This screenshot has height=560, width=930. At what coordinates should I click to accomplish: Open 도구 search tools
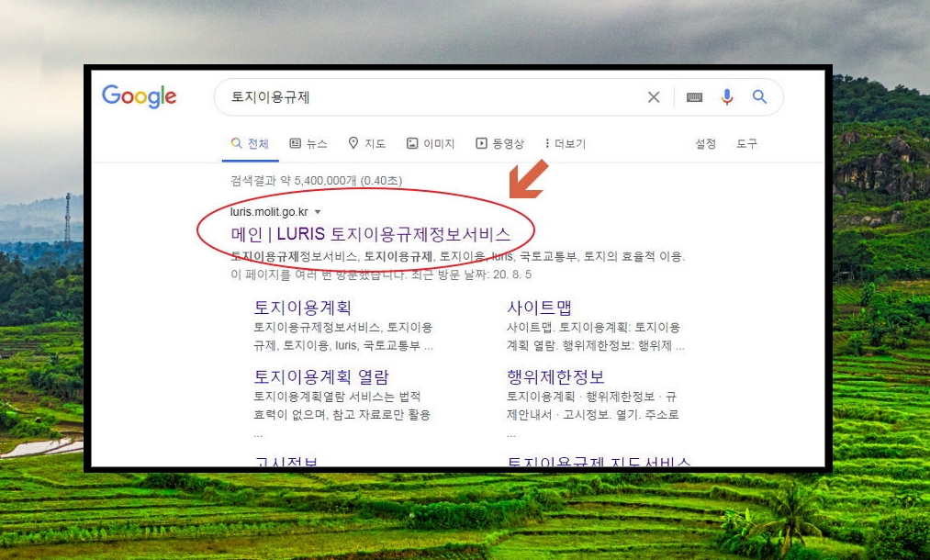(x=746, y=143)
